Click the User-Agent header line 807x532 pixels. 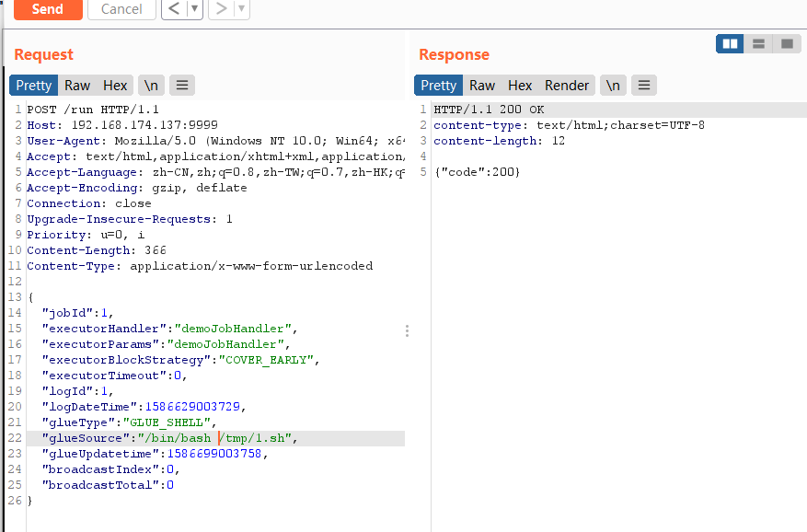point(215,141)
